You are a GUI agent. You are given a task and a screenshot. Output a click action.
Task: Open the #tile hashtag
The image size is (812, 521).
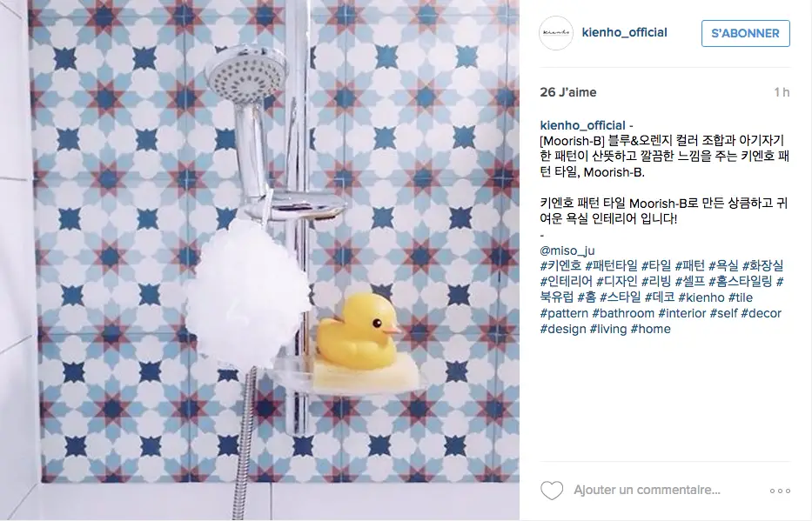click(x=740, y=297)
